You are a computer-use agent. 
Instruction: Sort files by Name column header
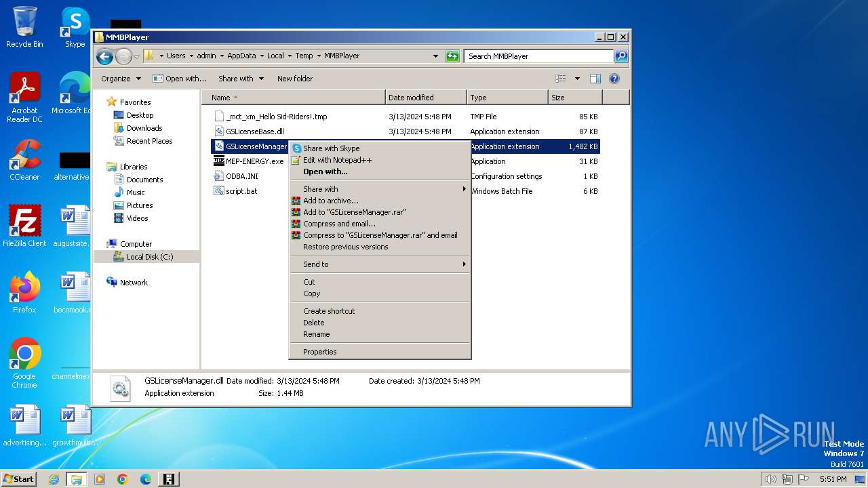pyautogui.click(x=294, y=98)
